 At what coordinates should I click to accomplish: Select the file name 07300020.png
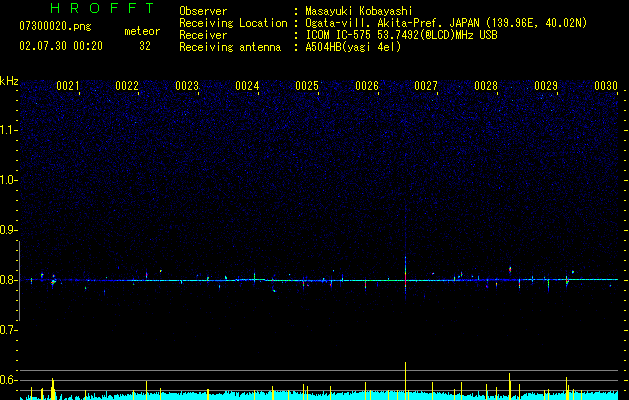(55, 26)
